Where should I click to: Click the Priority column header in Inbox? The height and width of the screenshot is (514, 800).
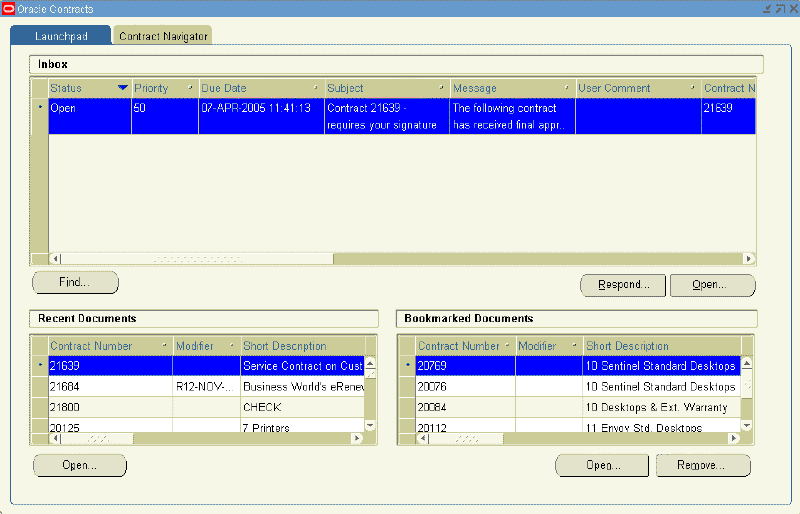click(x=165, y=88)
